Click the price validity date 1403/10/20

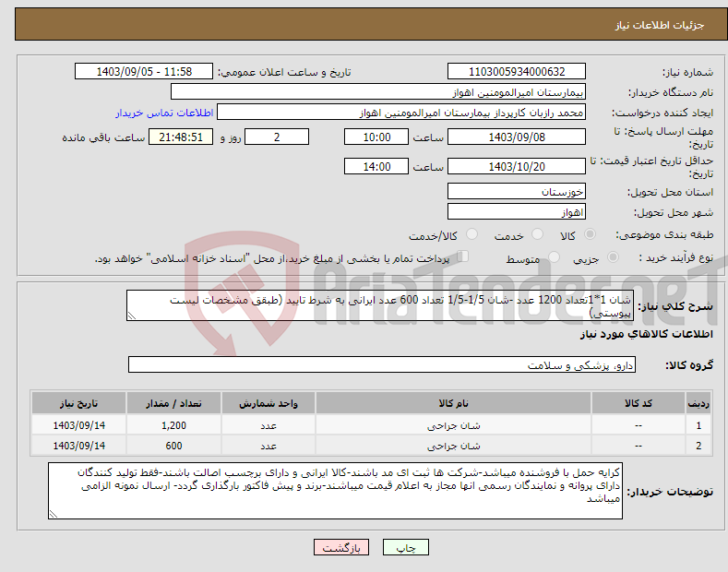coord(517,166)
